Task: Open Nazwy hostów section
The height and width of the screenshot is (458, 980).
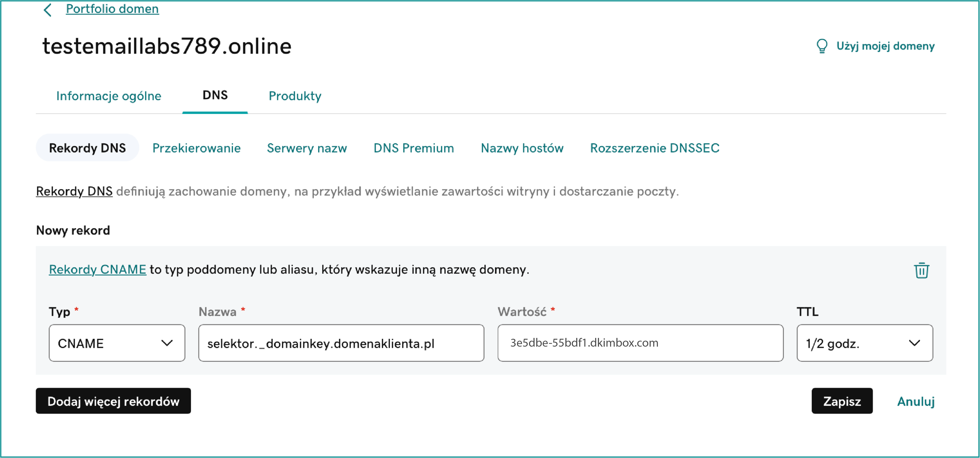Action: click(522, 148)
